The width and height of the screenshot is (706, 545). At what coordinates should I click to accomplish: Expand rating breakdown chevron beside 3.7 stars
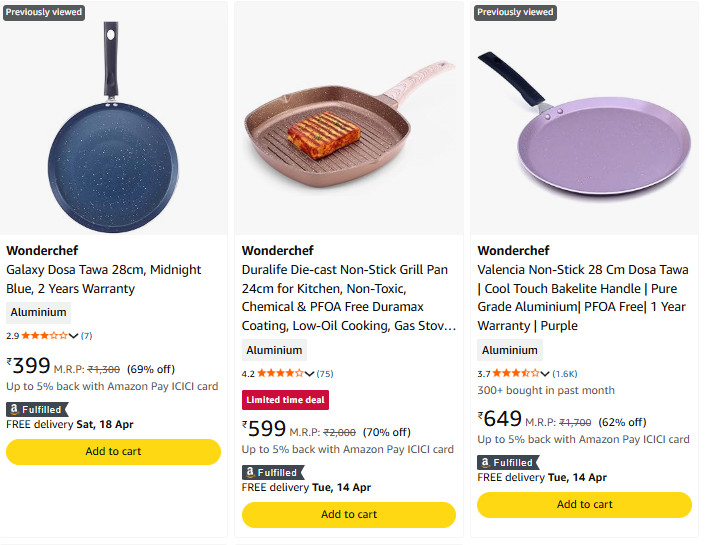point(544,373)
